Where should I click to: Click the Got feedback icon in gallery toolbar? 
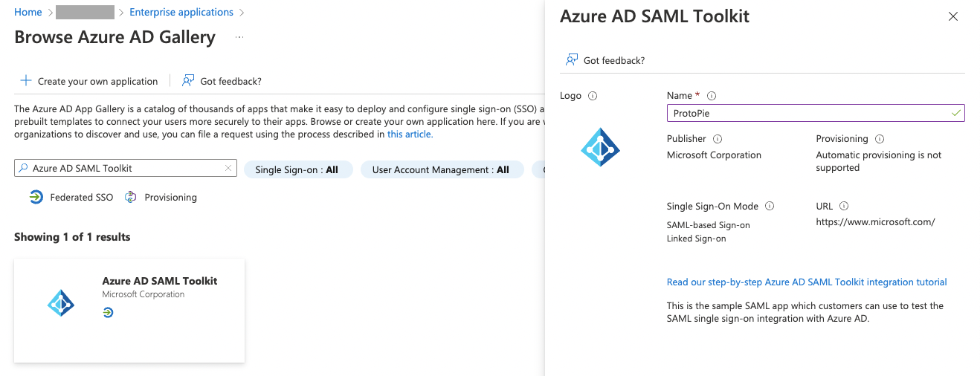(188, 81)
